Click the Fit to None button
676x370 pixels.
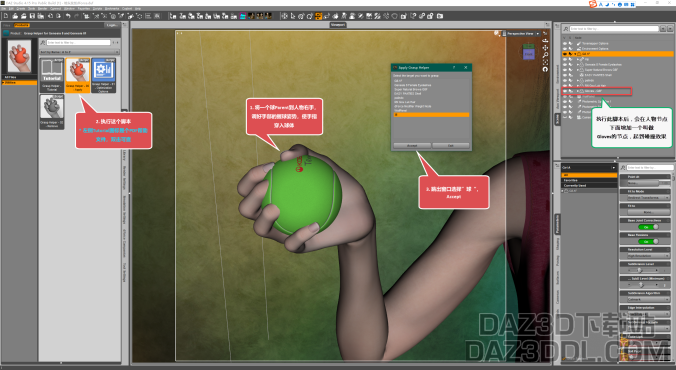click(648, 212)
